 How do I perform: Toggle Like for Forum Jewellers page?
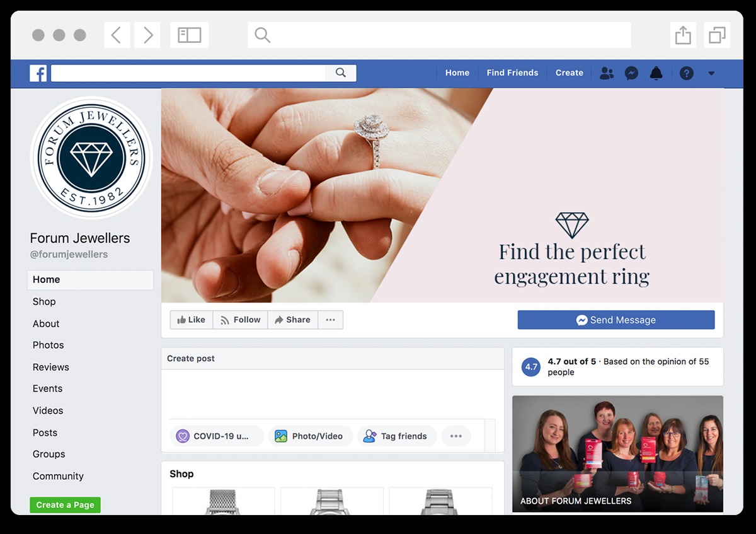click(192, 320)
